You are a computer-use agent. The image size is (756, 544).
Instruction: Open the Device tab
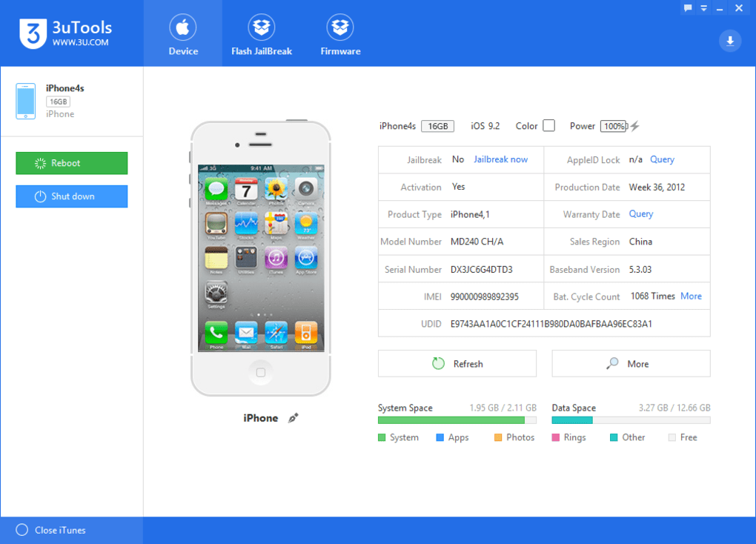click(183, 34)
